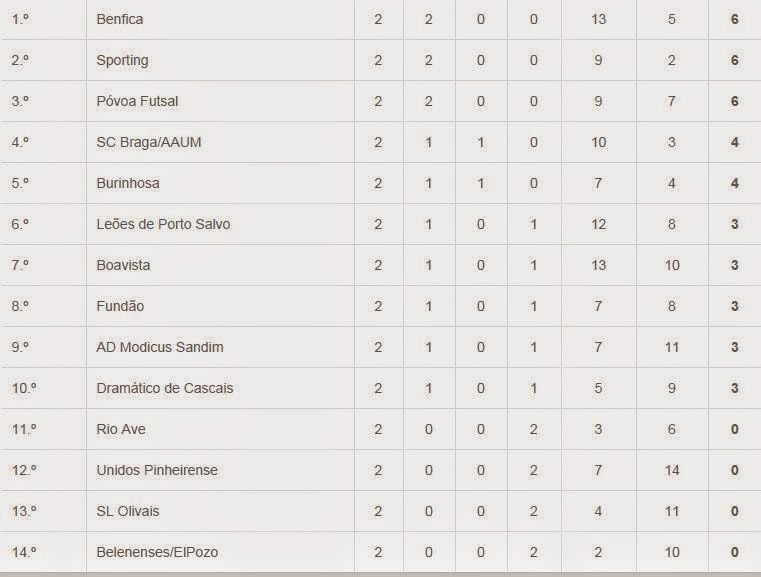Screen dimensions: 761x577
Task: Click the Fundão team name
Action: pos(120,306)
